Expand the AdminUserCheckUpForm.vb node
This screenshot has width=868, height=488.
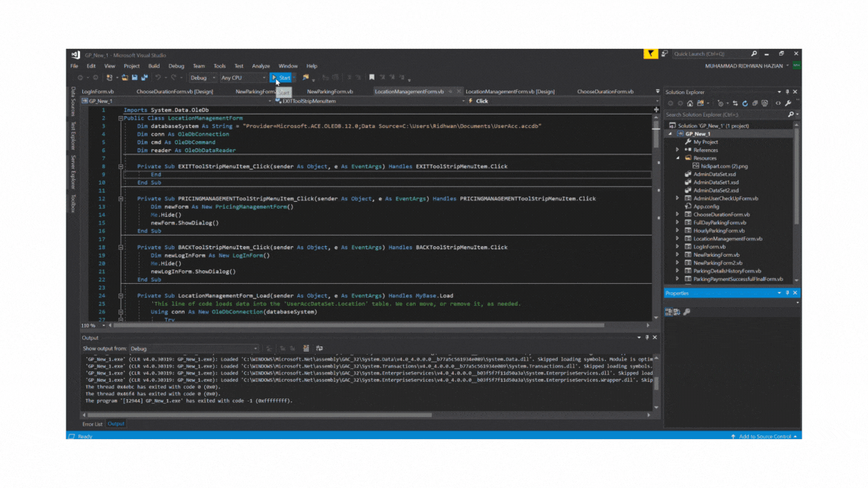[677, 198]
